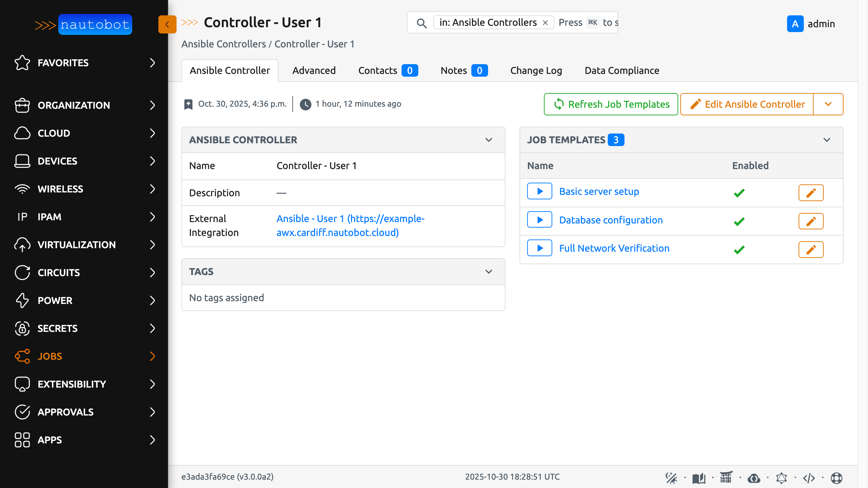The width and height of the screenshot is (868, 488).
Task: Open the Change Log tab
Action: [x=536, y=70]
